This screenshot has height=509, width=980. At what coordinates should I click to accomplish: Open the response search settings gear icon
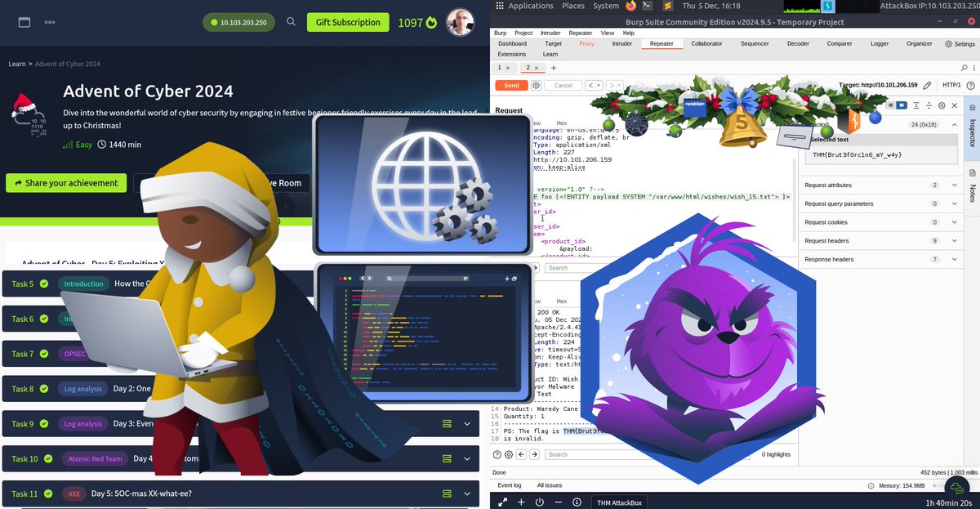(509, 454)
